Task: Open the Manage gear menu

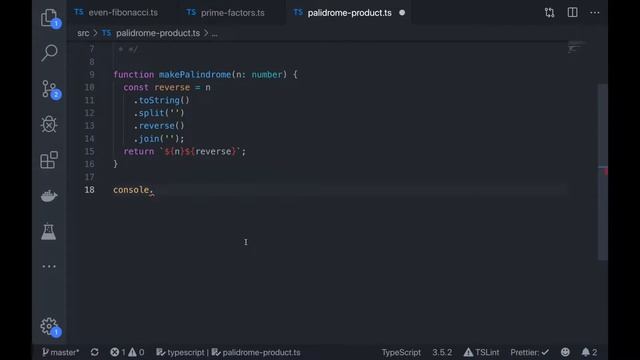Action: [49, 326]
